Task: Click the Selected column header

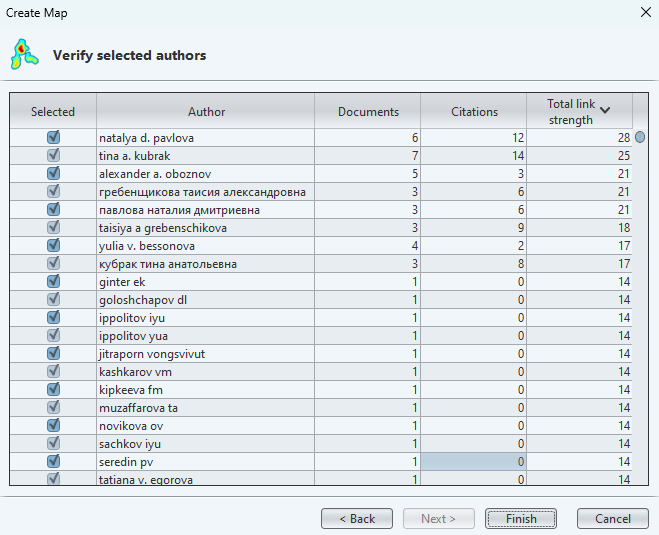Action: 53,112
